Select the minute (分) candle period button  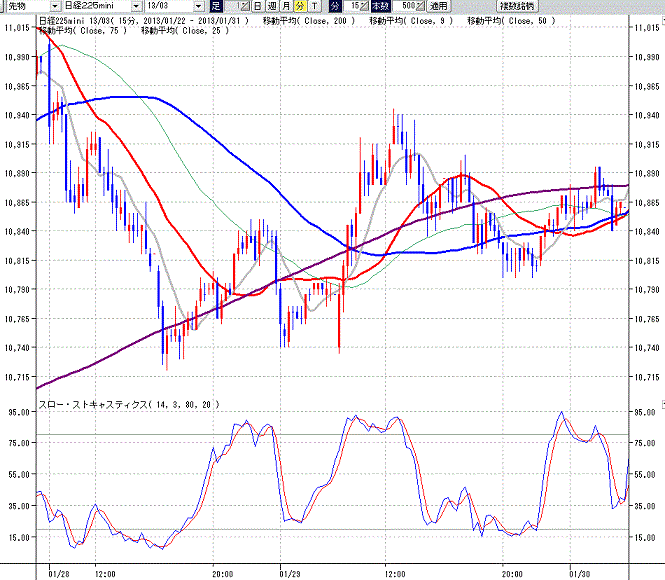coord(300,6)
